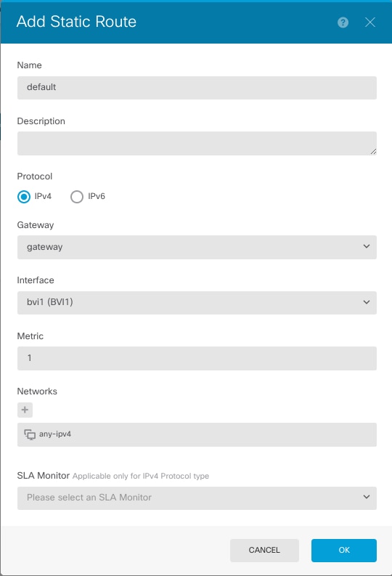Viewport: 392px width, 576px height.
Task: Open the Gateway dropdown showing "gateway"
Action: tap(197, 247)
